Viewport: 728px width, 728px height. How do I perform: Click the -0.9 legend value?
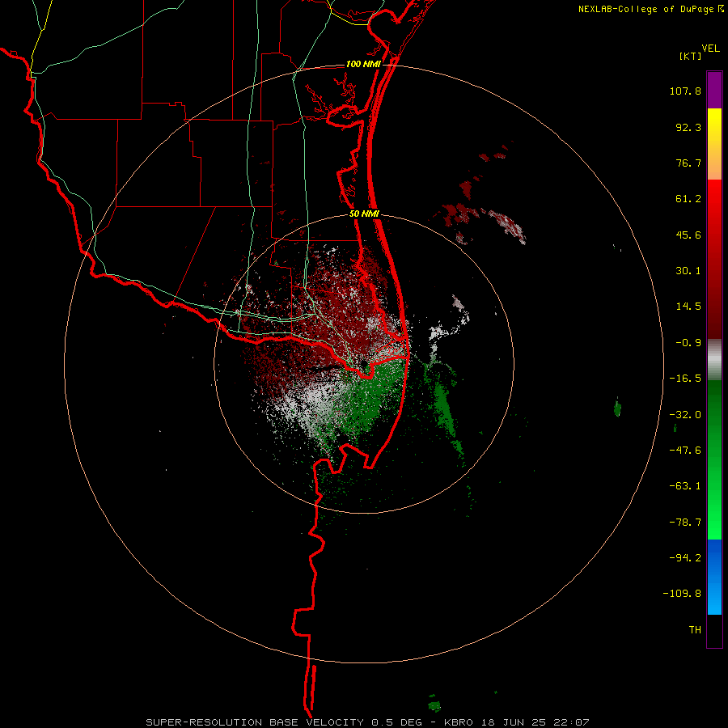click(688, 343)
